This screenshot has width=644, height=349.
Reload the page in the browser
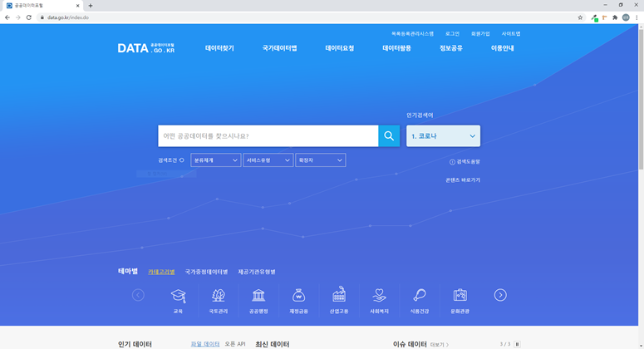pyautogui.click(x=29, y=17)
